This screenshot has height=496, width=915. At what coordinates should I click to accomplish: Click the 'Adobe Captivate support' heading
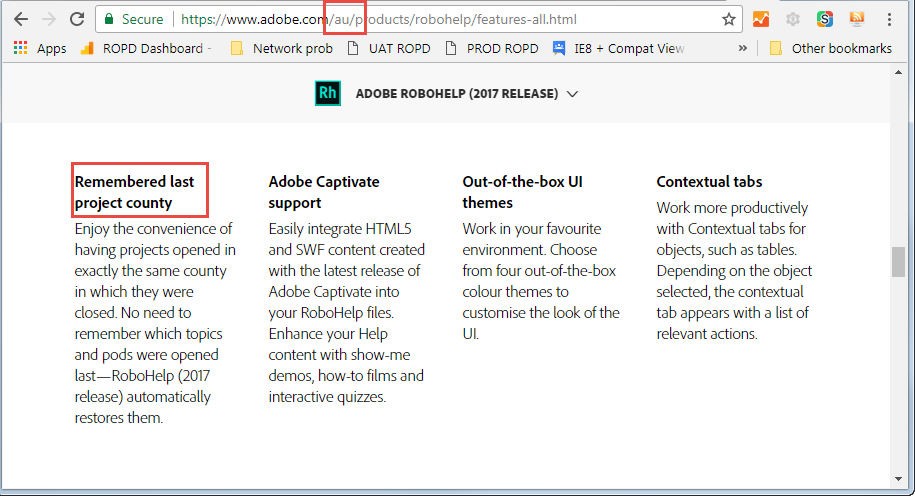(324, 192)
